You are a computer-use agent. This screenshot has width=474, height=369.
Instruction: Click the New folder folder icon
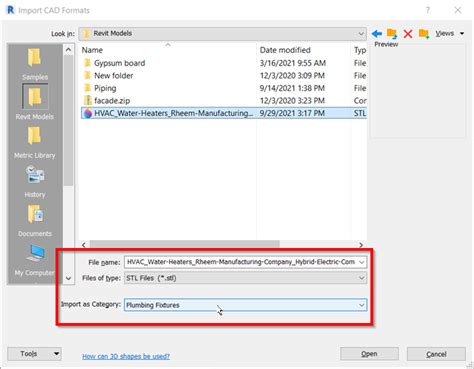coord(87,75)
